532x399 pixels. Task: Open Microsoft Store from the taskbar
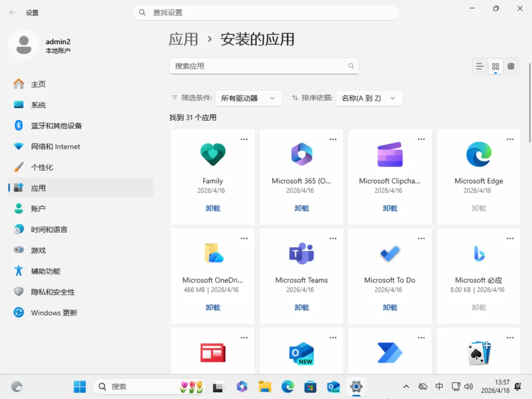(310, 387)
